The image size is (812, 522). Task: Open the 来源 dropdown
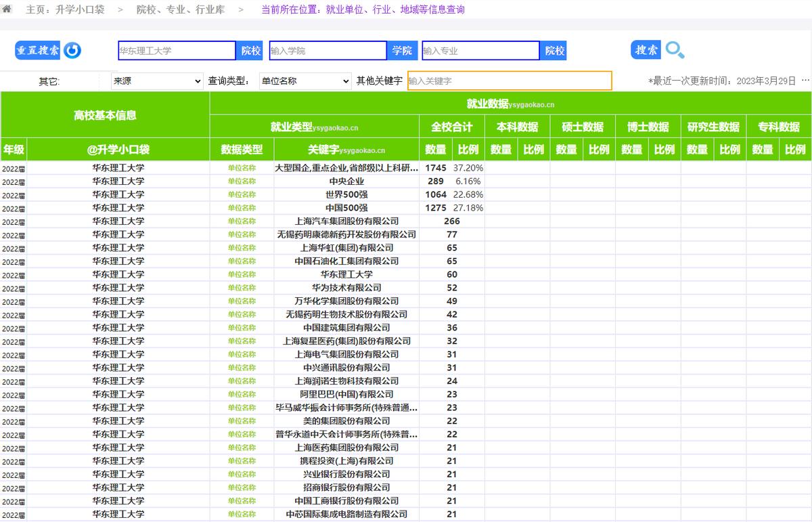[157, 81]
